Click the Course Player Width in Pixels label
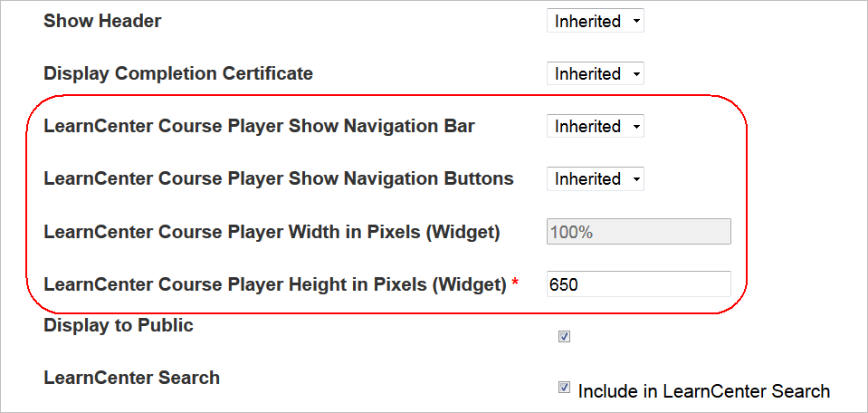The height and width of the screenshot is (413, 868). [272, 232]
